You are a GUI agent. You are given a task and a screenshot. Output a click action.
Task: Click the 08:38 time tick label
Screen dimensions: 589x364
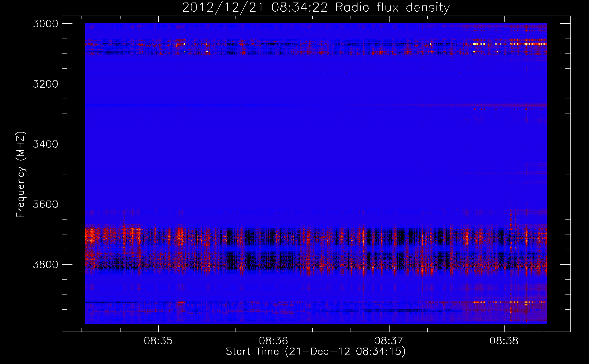pos(504,341)
